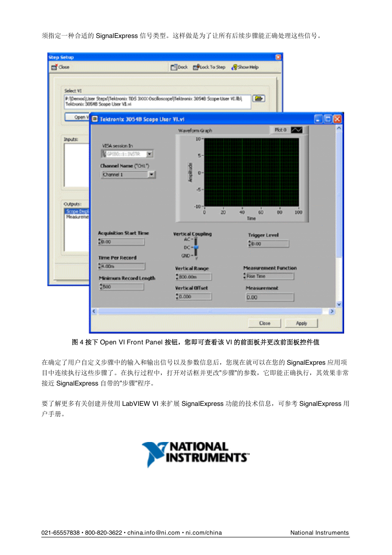This screenshot has width=392, height=555.
Task: Click the Open VI Front Panel button
Action: [77, 117]
